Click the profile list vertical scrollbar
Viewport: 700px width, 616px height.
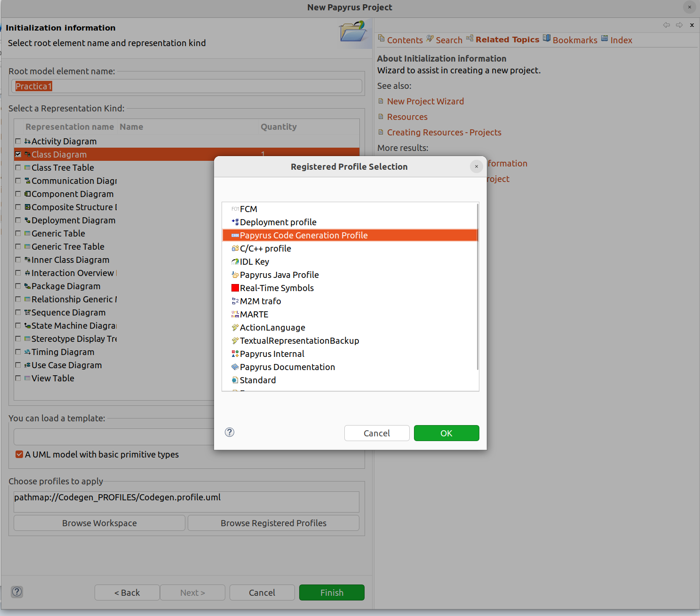point(477,287)
